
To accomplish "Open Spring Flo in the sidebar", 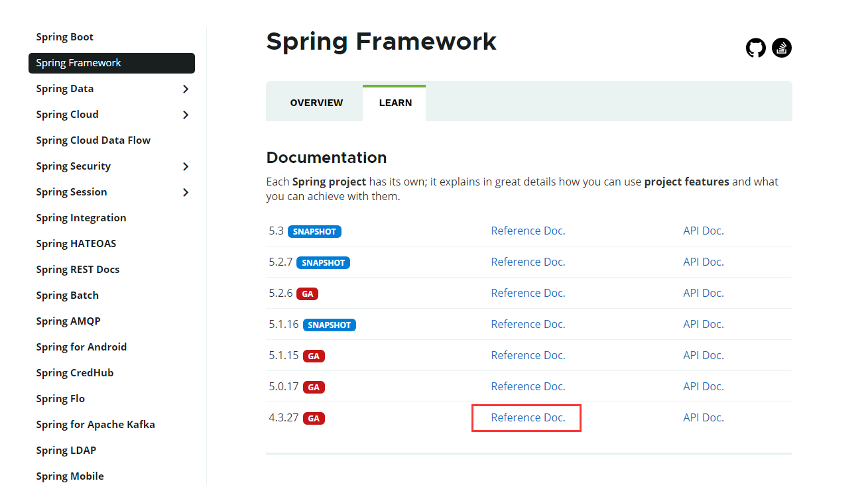I will point(60,399).
